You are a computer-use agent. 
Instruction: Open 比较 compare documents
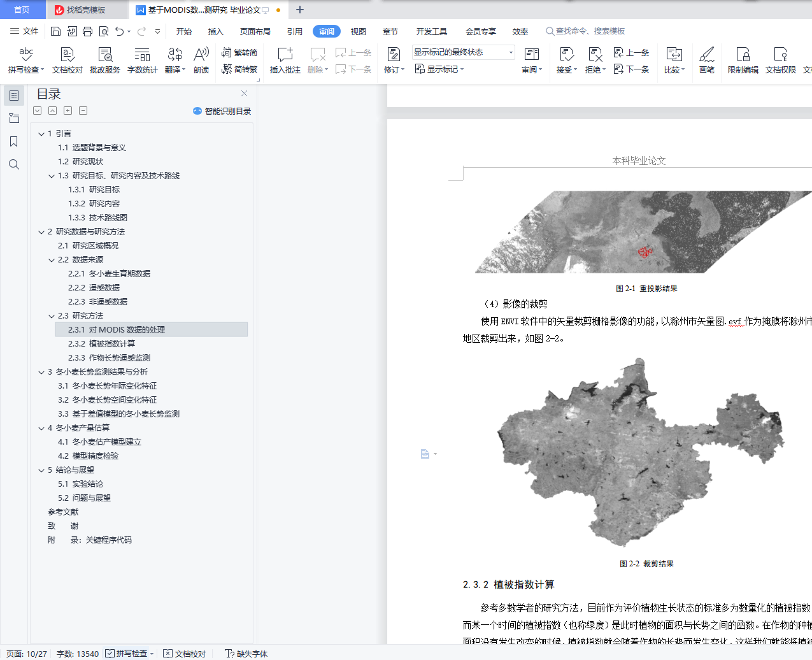coord(674,60)
